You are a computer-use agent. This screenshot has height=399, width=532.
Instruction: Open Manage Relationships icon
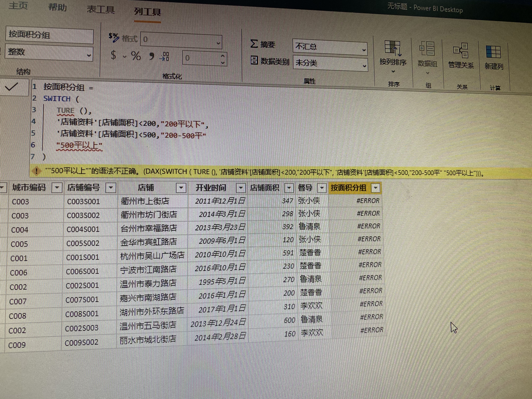(x=461, y=51)
